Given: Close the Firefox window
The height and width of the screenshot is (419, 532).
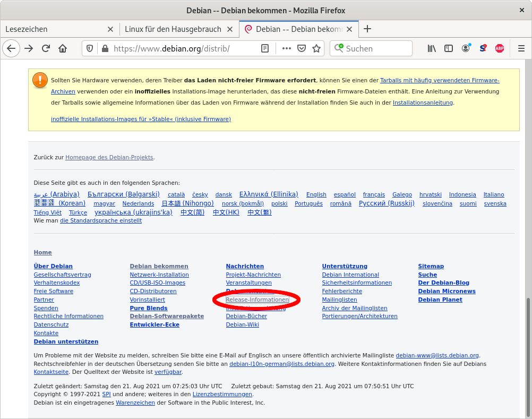Looking at the screenshot, I should click(522, 10).
